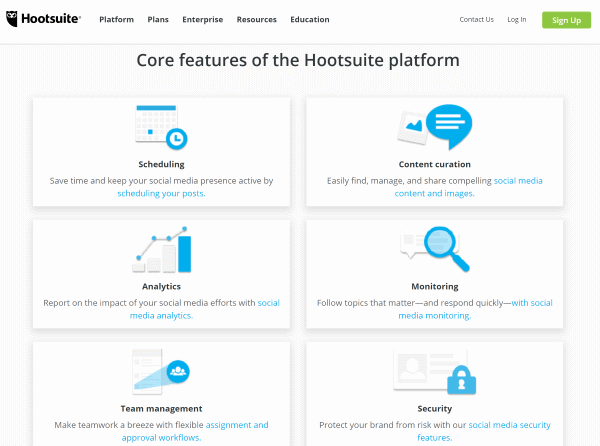
Task: Click the 'Security' card heading
Action: pos(435,409)
